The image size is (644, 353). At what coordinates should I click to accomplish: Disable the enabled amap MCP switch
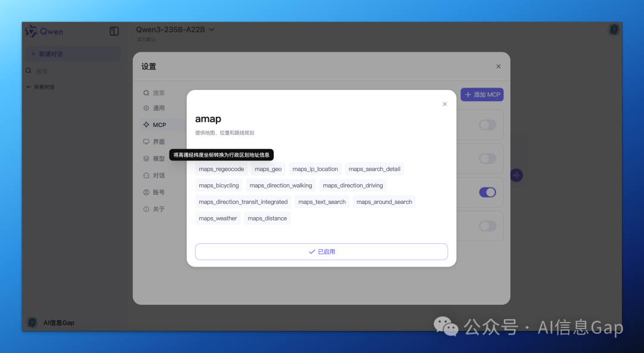[488, 193]
